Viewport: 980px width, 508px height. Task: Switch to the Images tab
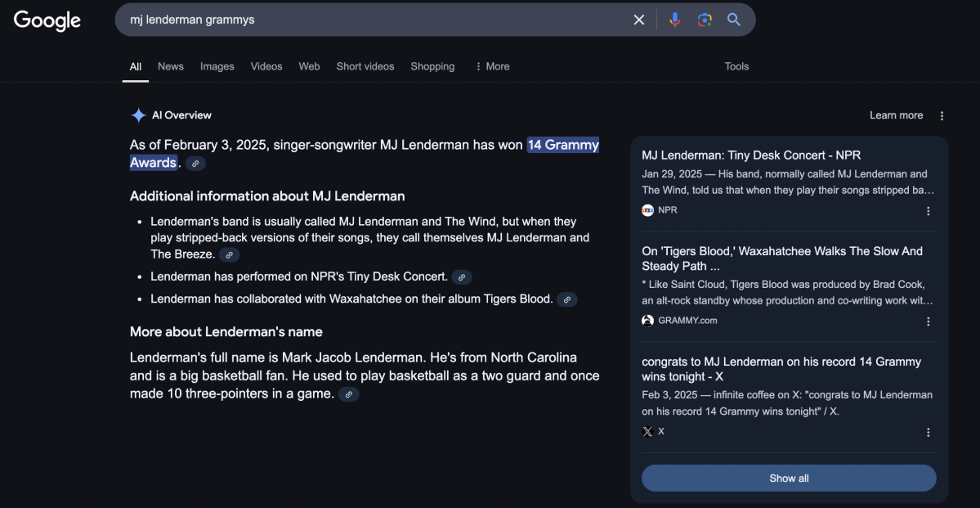[217, 66]
